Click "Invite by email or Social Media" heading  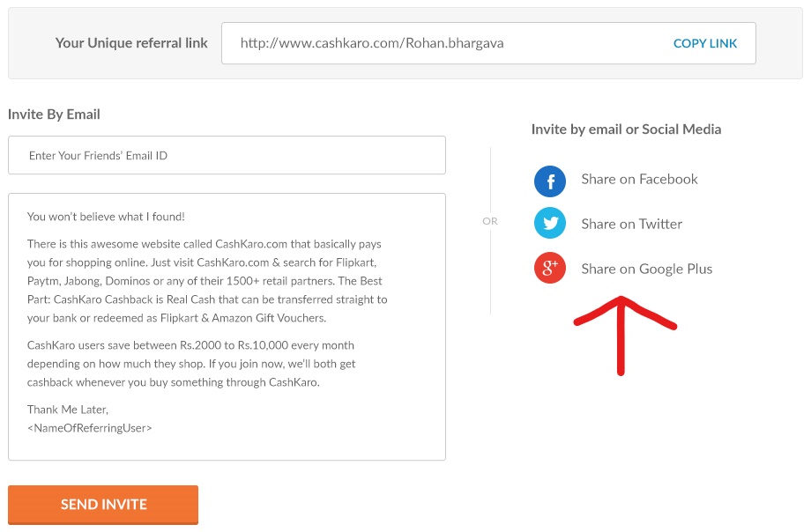(x=626, y=129)
